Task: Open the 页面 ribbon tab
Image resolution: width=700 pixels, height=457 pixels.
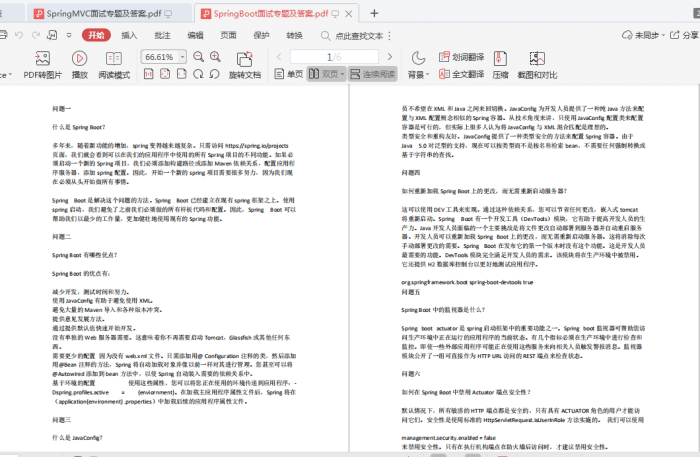Action: (228, 35)
